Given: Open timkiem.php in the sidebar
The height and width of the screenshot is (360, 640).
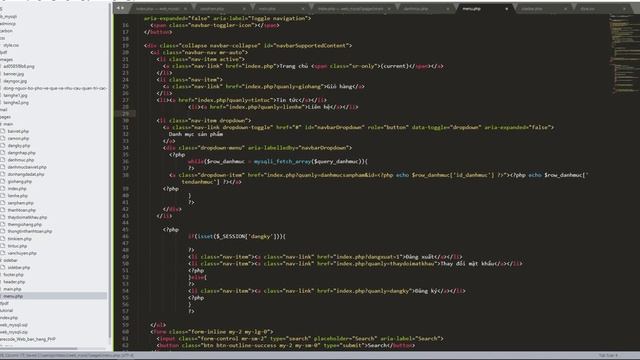Looking at the screenshot, I should coord(19,239).
